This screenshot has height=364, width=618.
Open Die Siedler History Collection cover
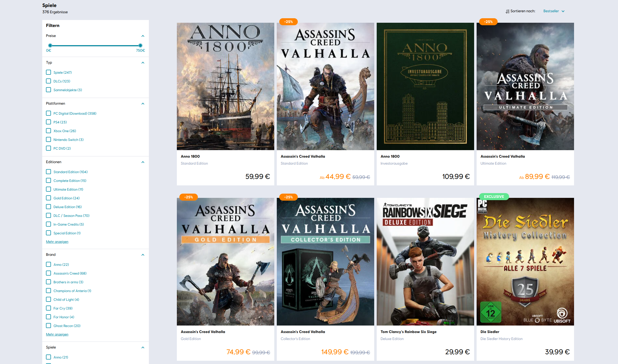pyautogui.click(x=525, y=262)
